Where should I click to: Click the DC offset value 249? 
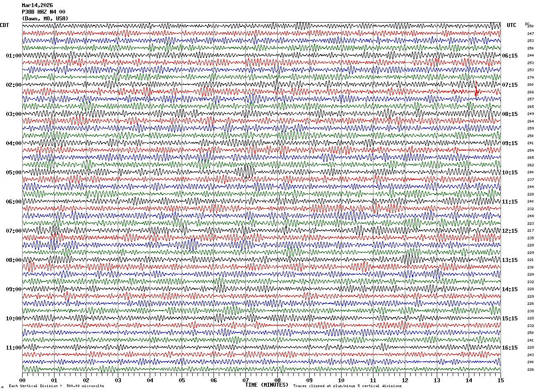click(530, 114)
